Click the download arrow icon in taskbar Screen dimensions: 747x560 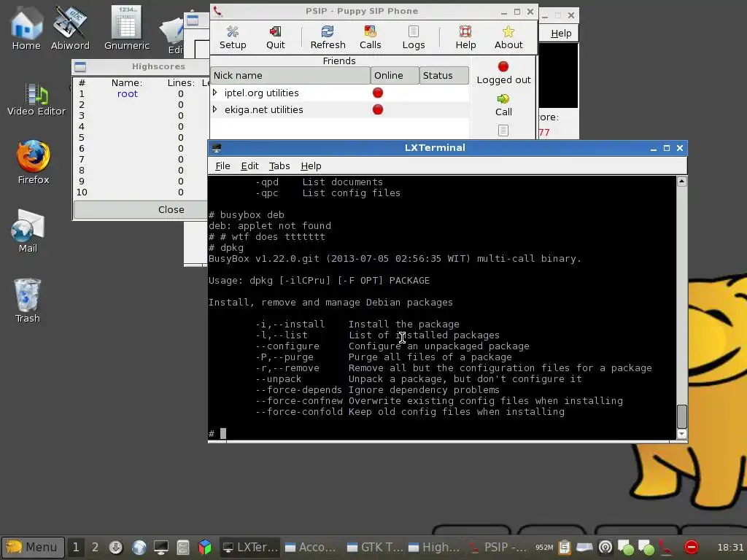tap(116, 547)
